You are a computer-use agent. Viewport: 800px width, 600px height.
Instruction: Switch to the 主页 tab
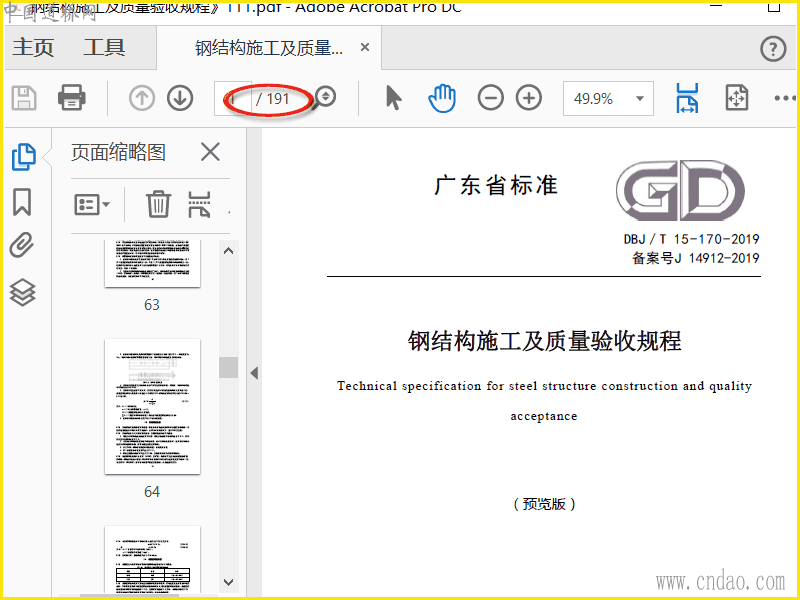point(33,47)
